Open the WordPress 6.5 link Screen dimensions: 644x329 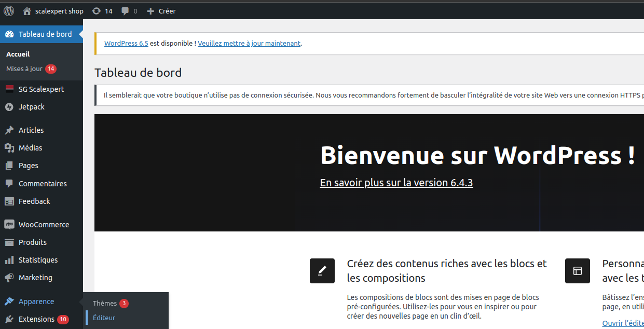[x=126, y=44]
